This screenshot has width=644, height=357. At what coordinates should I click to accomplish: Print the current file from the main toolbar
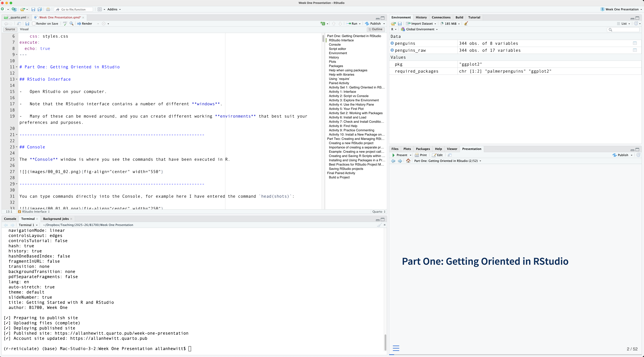tap(48, 9)
